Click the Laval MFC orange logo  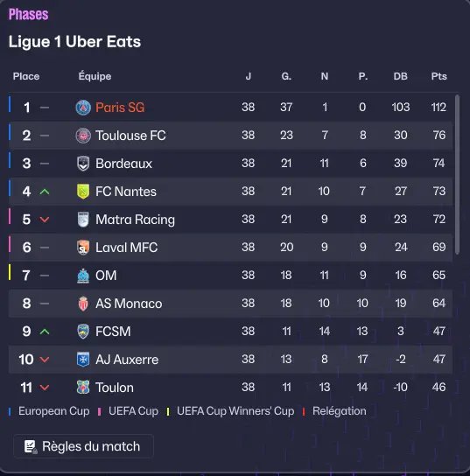[x=83, y=248]
